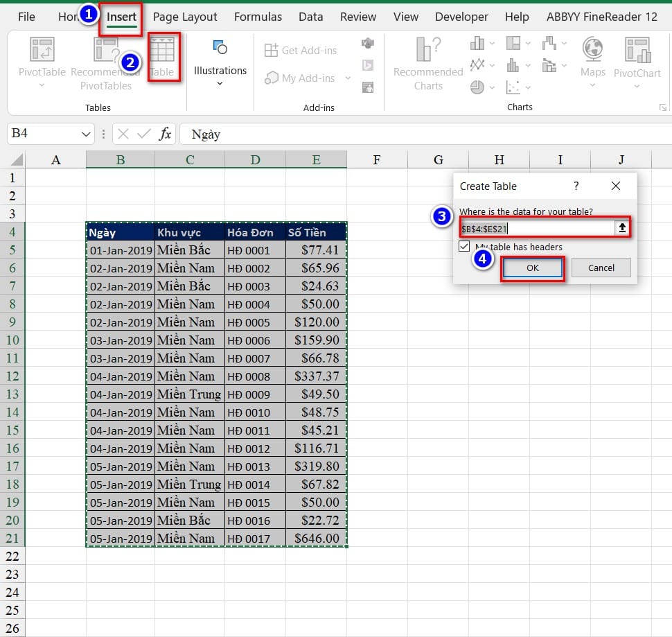Click the Get Add-ins icon
This screenshot has height=637, width=672.
[x=301, y=51]
